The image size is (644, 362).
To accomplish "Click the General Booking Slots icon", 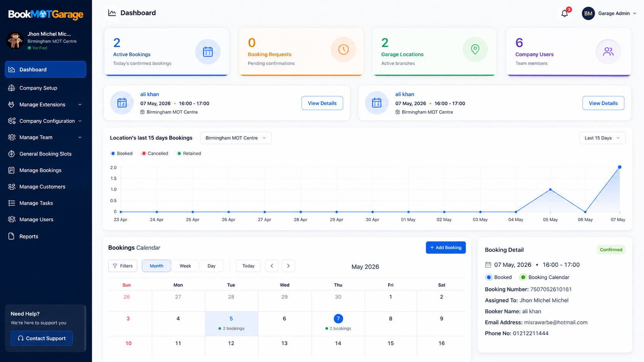I will 12,154.
